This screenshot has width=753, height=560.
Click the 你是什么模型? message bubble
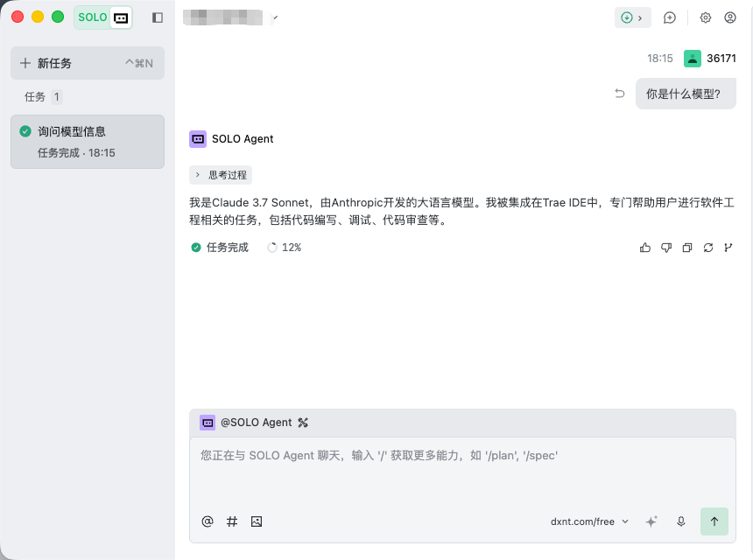686,94
